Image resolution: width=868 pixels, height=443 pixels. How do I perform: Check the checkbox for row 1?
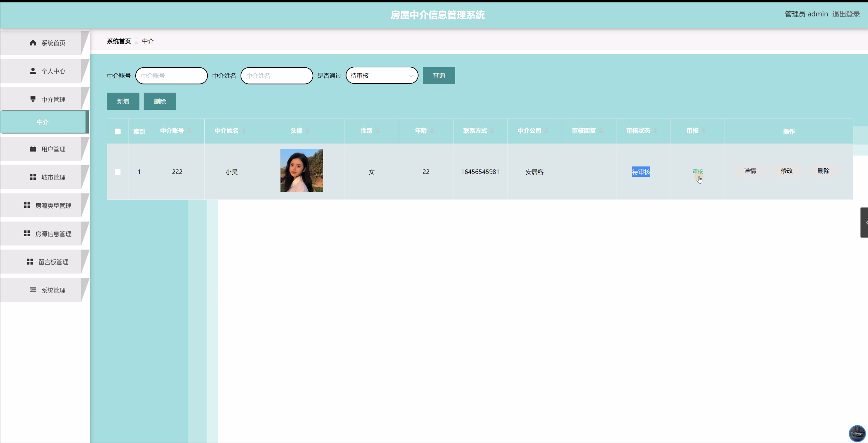(x=118, y=172)
